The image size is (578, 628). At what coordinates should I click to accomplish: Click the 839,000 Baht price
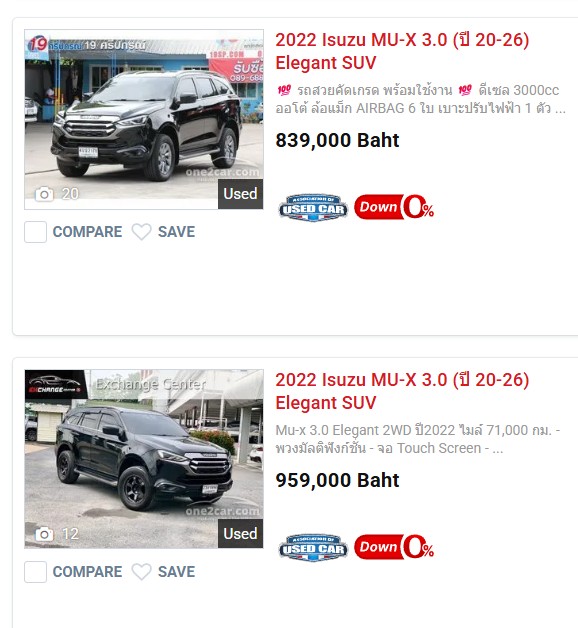[337, 141]
